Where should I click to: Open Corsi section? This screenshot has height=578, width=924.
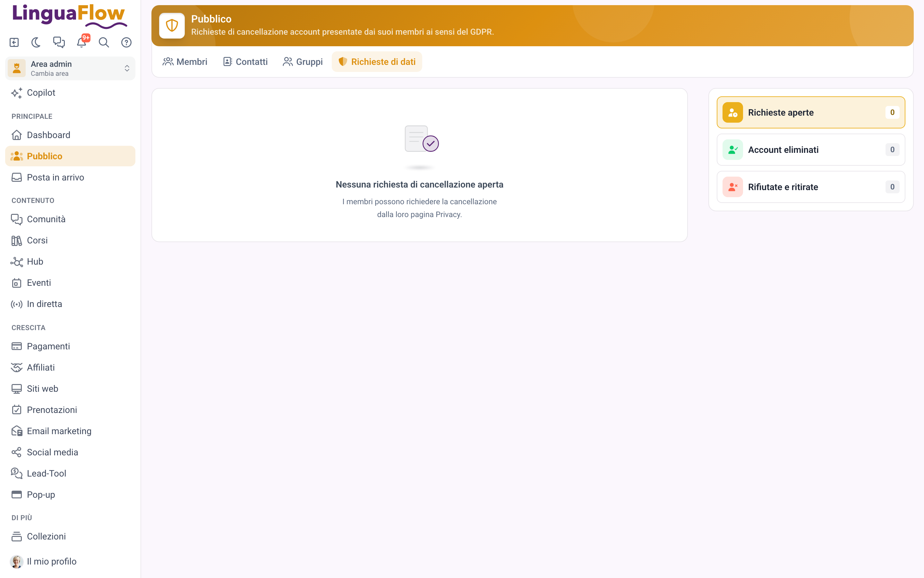coord(70,241)
